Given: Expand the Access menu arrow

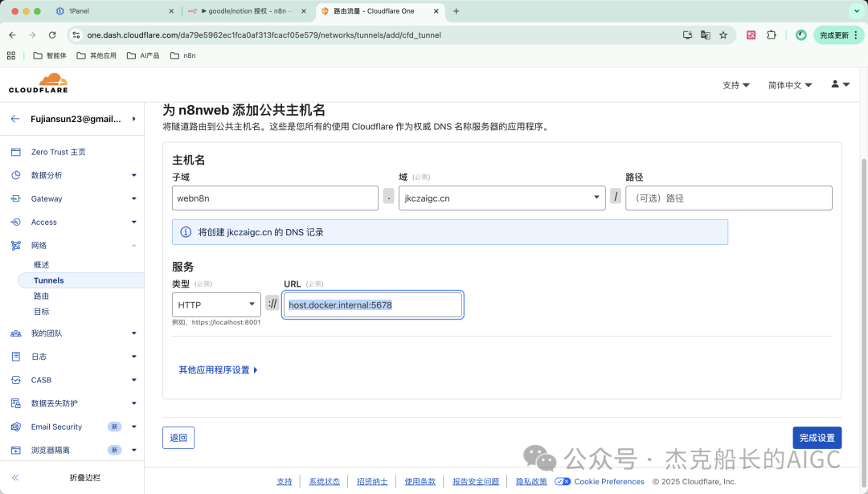Looking at the screenshot, I should tap(134, 222).
